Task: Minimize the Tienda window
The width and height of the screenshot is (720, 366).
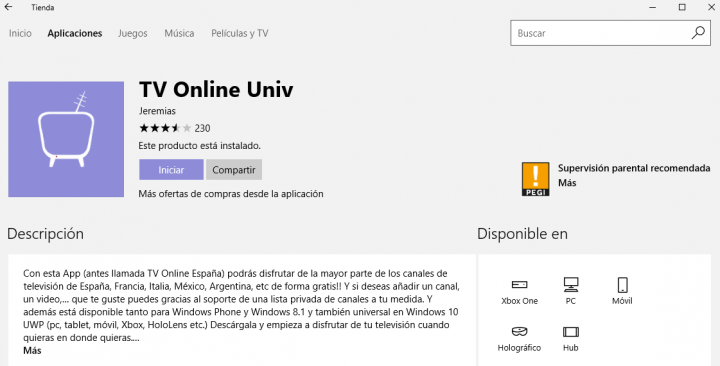Action: [653, 7]
